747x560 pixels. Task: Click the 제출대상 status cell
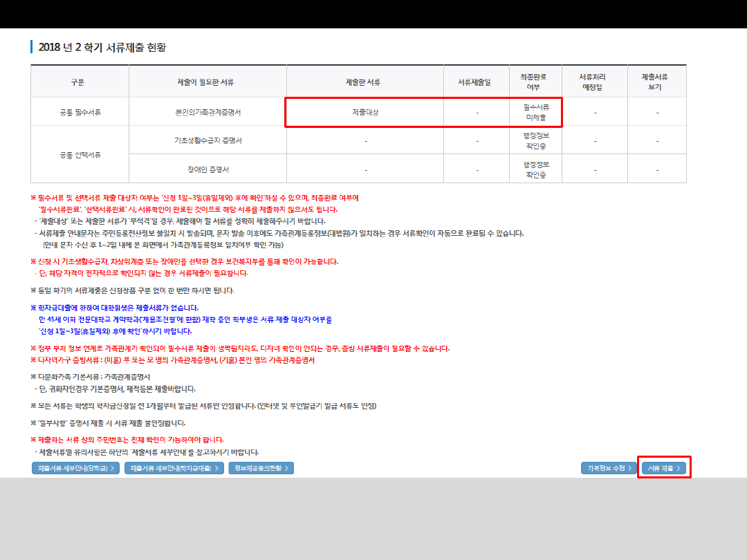(365, 112)
